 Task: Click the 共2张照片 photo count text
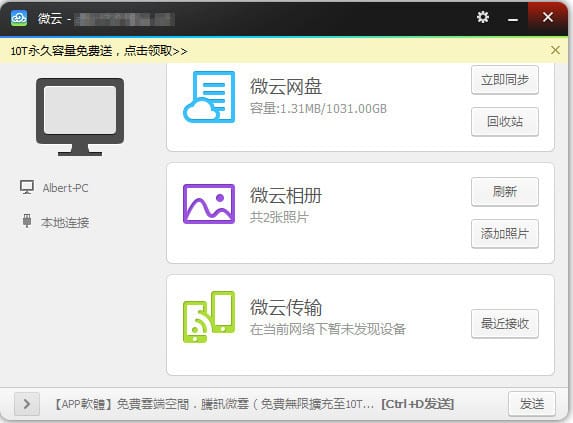click(x=280, y=217)
